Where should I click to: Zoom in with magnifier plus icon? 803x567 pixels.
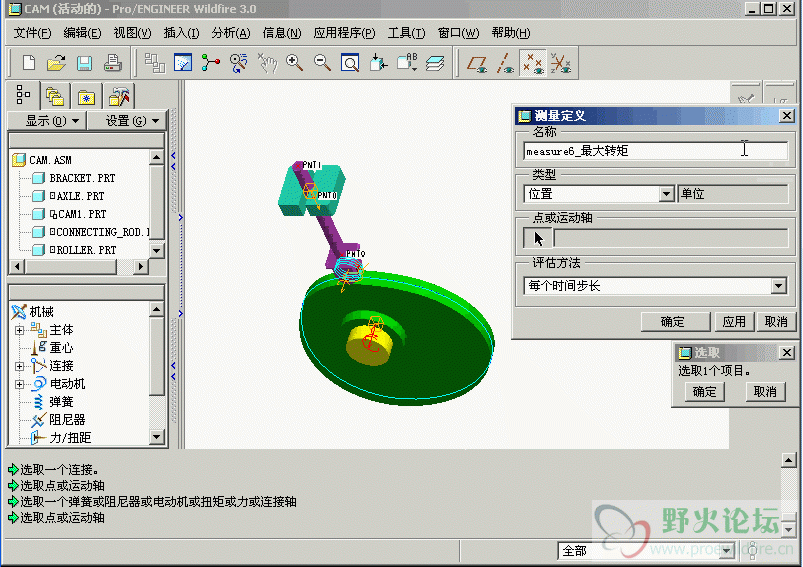tap(294, 63)
